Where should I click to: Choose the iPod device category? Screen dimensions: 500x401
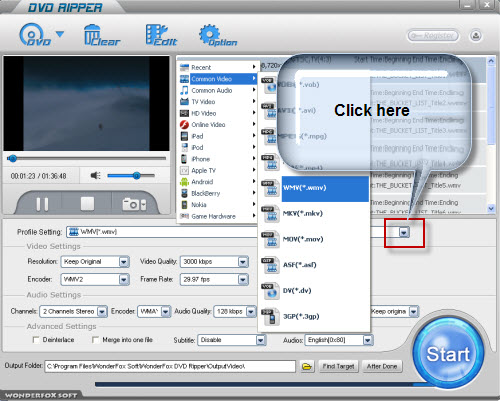(218, 147)
